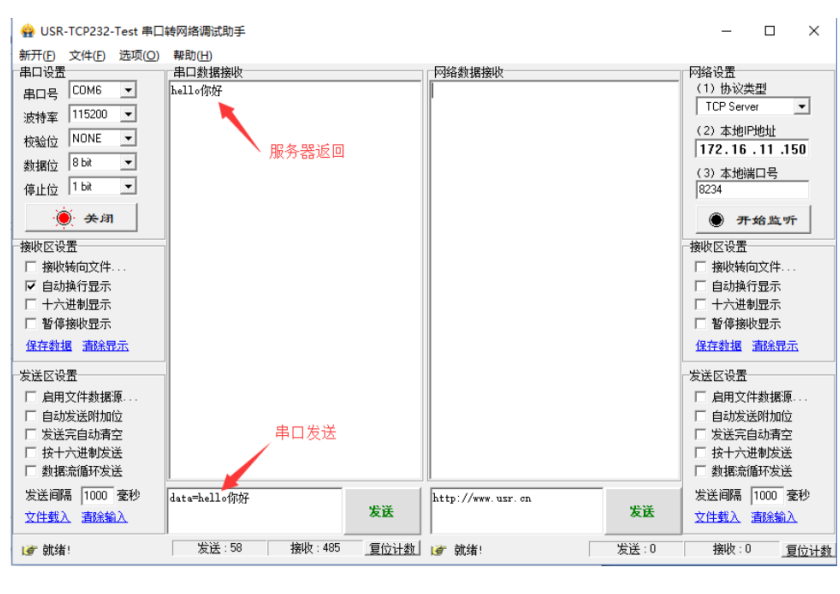This screenshot has width=840, height=594.
Task: Click the network-side 文件载入 link
Action: coord(717,517)
